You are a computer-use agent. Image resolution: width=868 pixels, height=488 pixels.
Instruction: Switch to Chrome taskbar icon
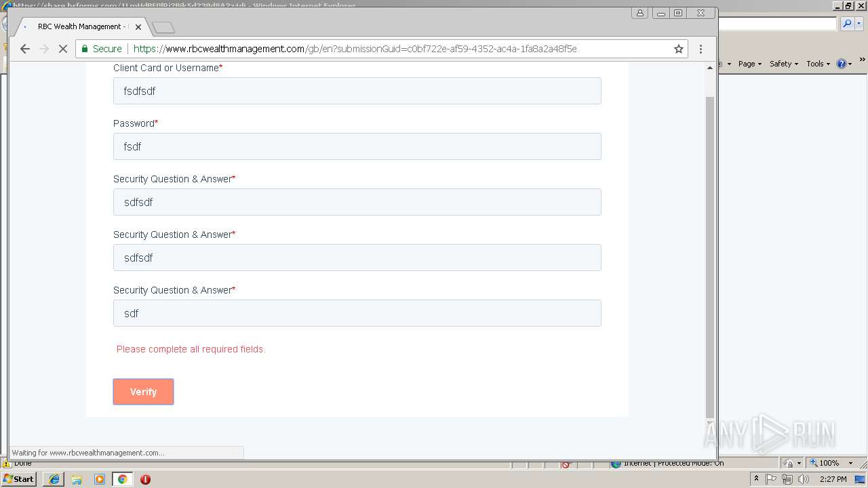(x=122, y=479)
